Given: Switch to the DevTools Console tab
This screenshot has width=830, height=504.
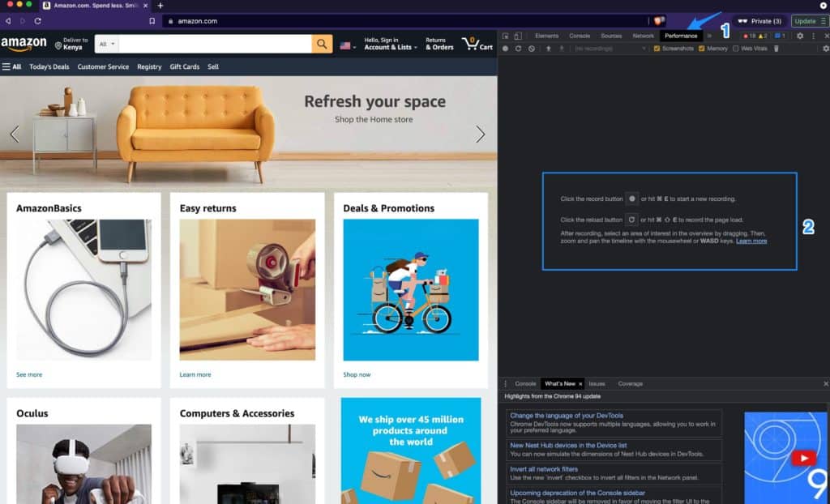Looking at the screenshot, I should pos(579,36).
